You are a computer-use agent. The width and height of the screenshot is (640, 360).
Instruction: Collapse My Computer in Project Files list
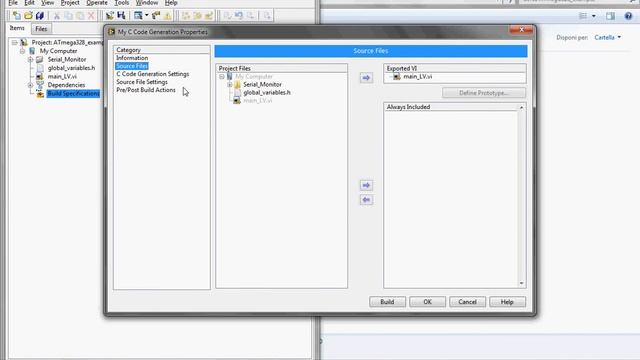coord(222,76)
